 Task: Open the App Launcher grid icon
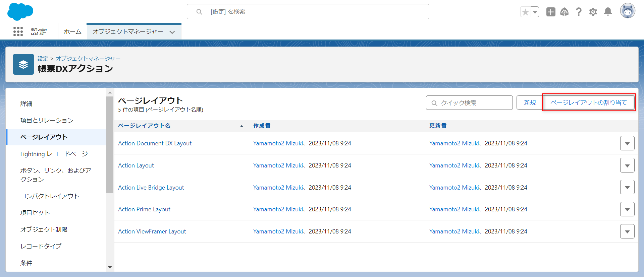pyautogui.click(x=18, y=31)
